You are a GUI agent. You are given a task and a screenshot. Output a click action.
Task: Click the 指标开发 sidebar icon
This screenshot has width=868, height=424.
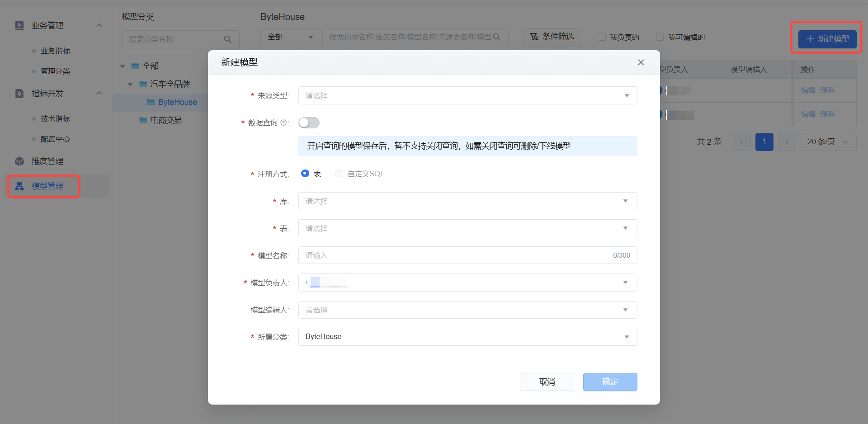[x=19, y=94]
